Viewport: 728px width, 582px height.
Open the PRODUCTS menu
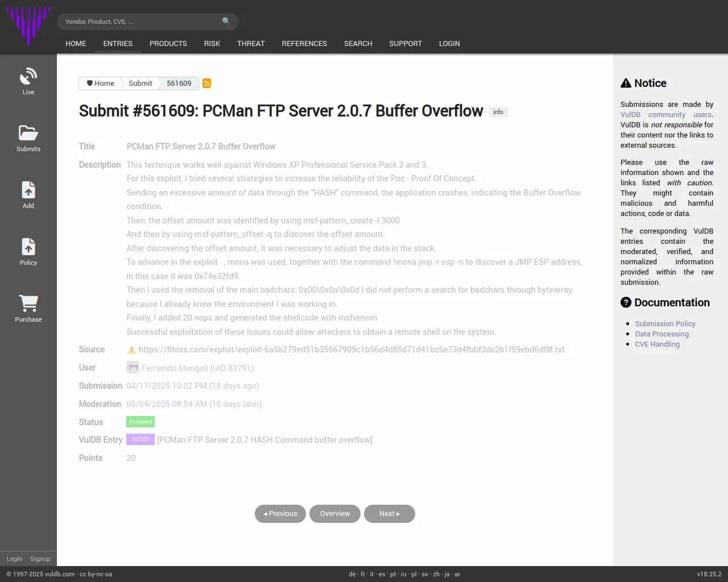[168, 43]
